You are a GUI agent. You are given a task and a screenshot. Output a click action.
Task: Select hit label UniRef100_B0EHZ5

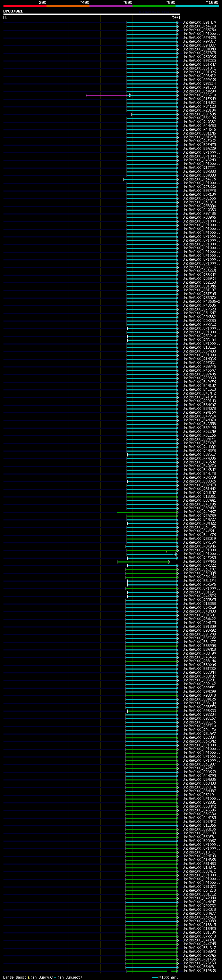point(199,145)
